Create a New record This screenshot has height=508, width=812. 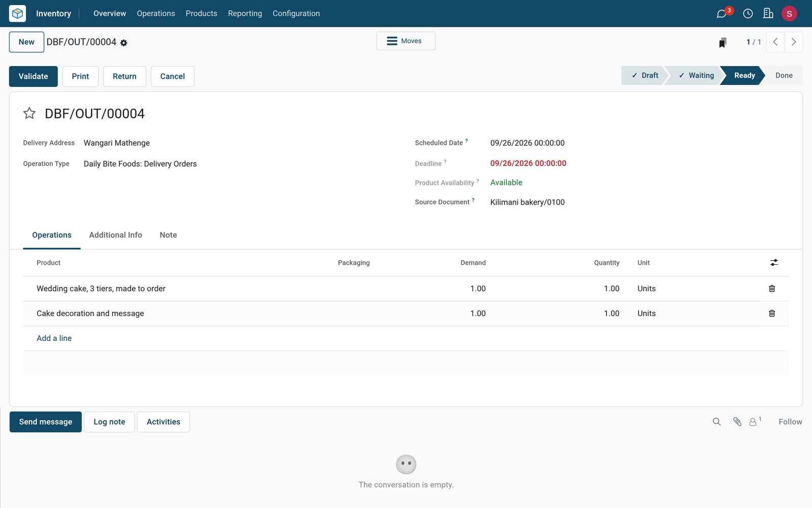coord(26,42)
